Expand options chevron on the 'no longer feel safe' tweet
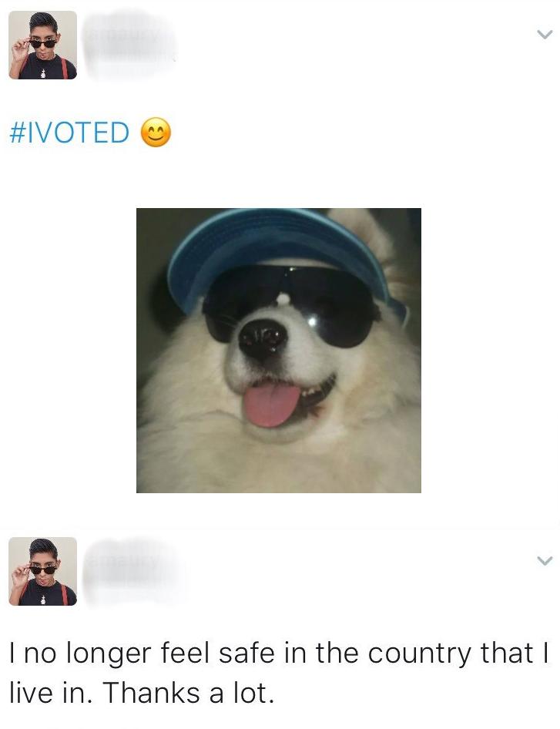Screen dimensions: 560x729 (x=545, y=560)
